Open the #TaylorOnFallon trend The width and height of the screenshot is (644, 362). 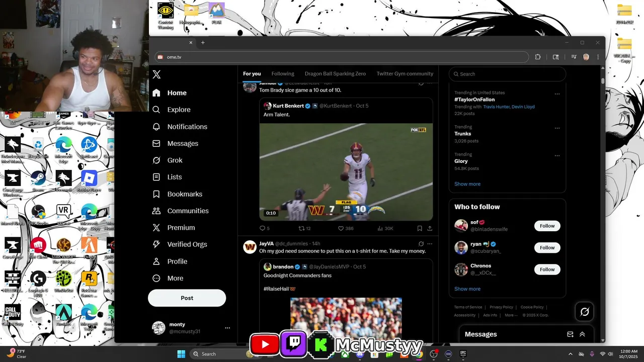tap(474, 100)
